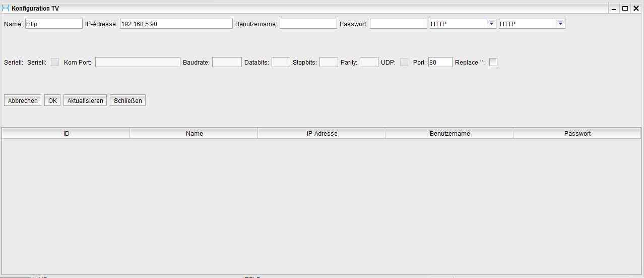Viewport: 644px width, 278px height.
Task: Click the Name column header
Action: point(194,133)
